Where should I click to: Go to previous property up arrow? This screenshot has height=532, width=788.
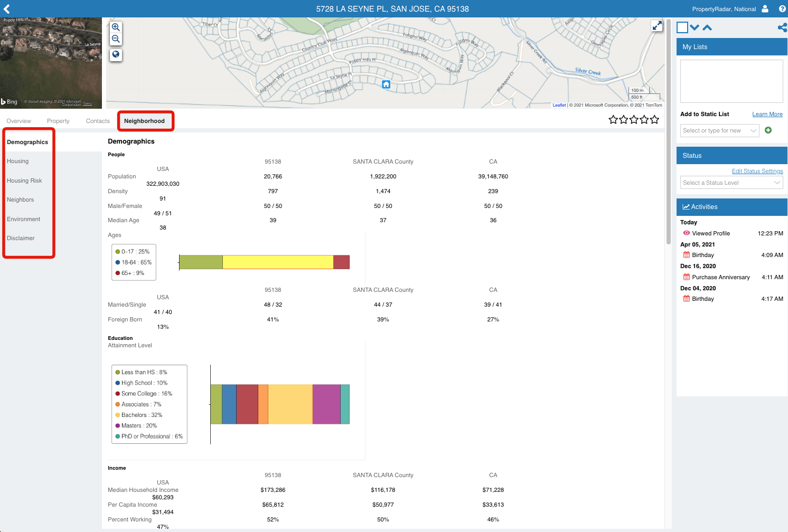click(707, 27)
